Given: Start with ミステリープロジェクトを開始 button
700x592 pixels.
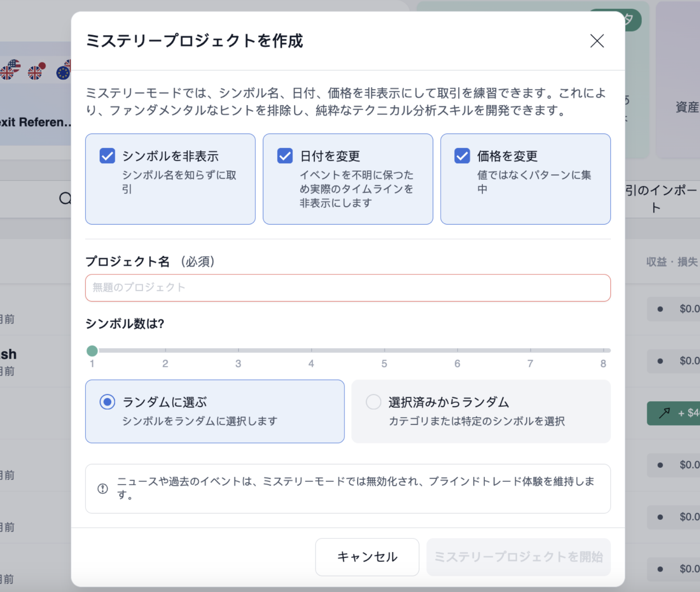Looking at the screenshot, I should tap(519, 557).
